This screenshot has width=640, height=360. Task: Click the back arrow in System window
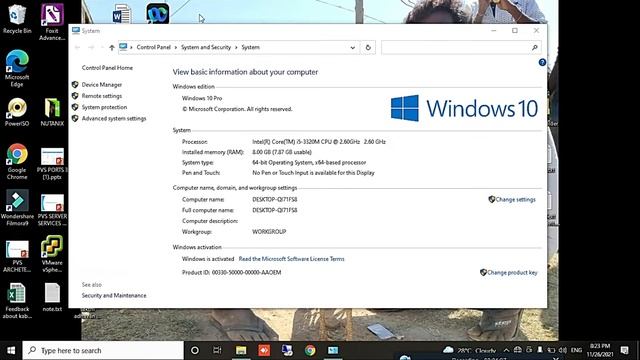[77, 47]
